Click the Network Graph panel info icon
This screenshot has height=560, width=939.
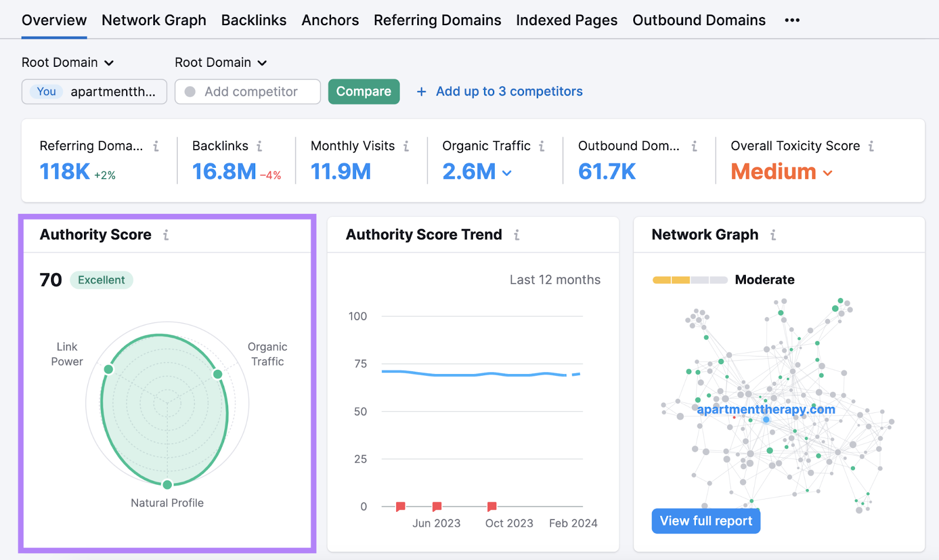tap(774, 235)
